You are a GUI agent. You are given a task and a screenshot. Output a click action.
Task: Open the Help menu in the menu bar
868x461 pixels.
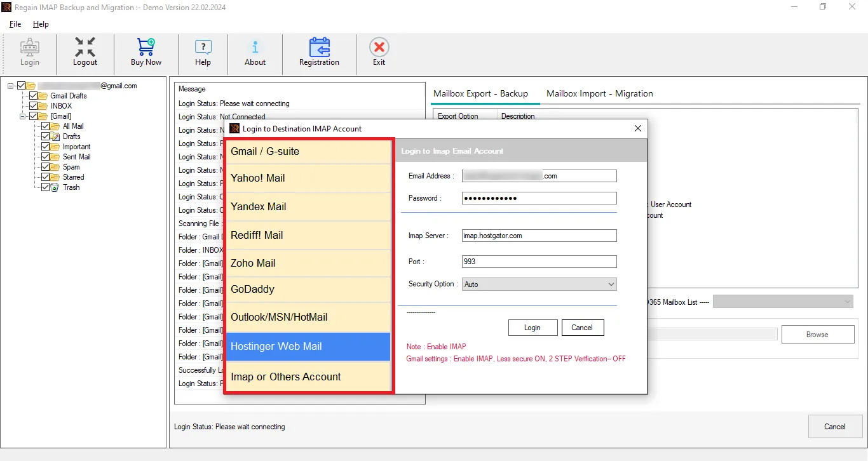(41, 24)
